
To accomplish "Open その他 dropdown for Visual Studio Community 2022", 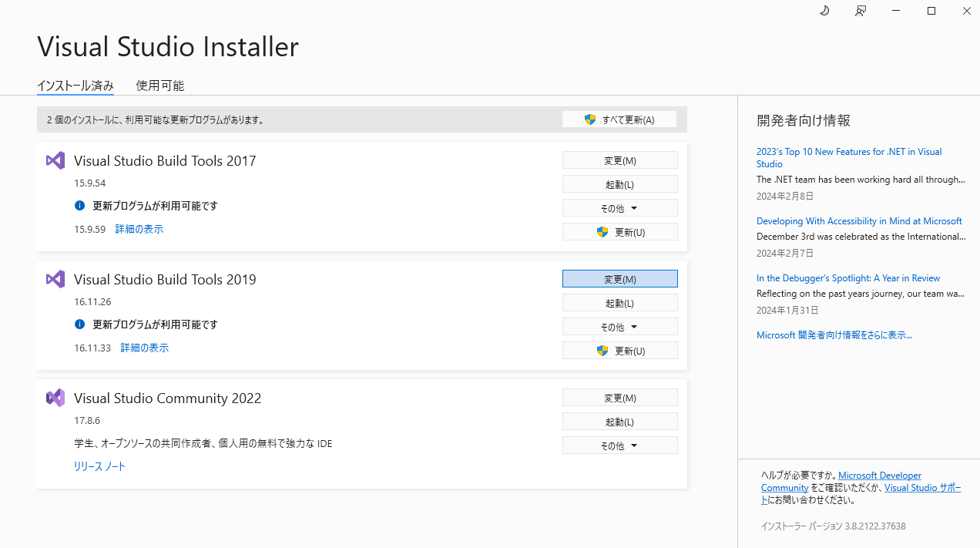I will click(619, 445).
